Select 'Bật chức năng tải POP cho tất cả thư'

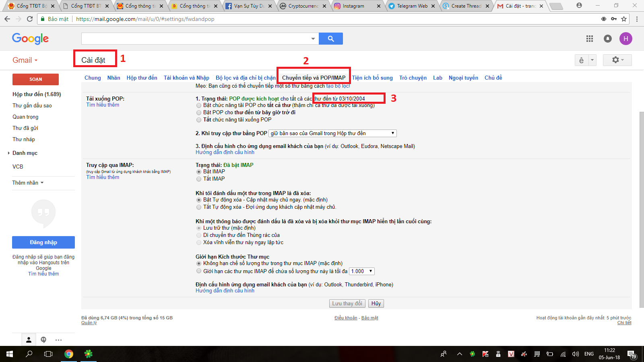[199, 105]
